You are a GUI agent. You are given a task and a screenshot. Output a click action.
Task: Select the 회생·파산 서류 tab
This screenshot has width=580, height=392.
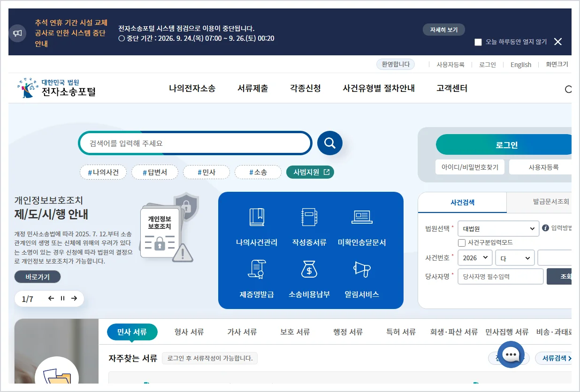click(454, 332)
